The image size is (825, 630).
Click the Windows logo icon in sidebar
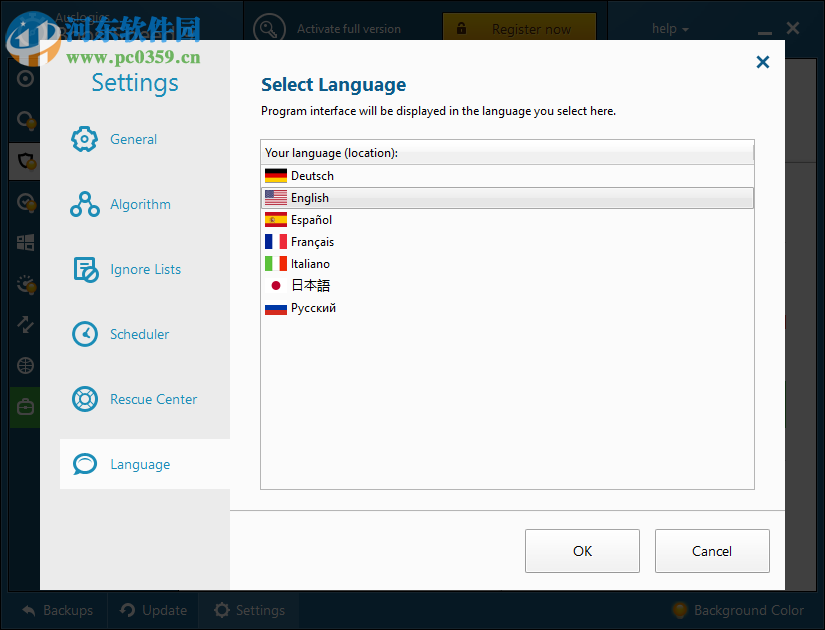(x=25, y=243)
